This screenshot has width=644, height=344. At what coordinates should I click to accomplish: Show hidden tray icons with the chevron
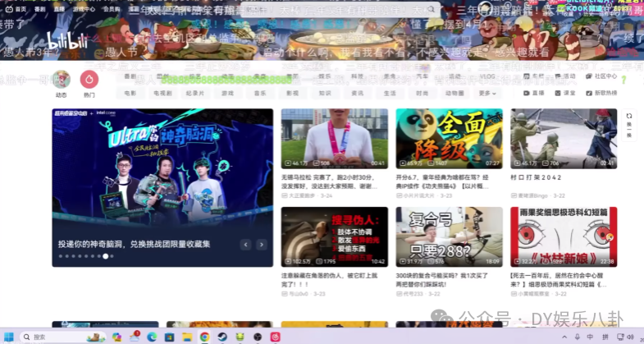(564, 337)
